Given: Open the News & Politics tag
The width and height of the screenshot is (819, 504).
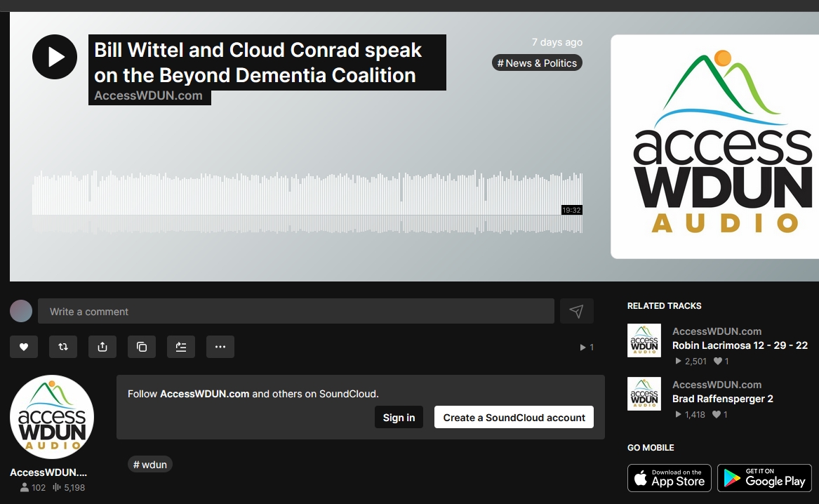Looking at the screenshot, I should [537, 63].
